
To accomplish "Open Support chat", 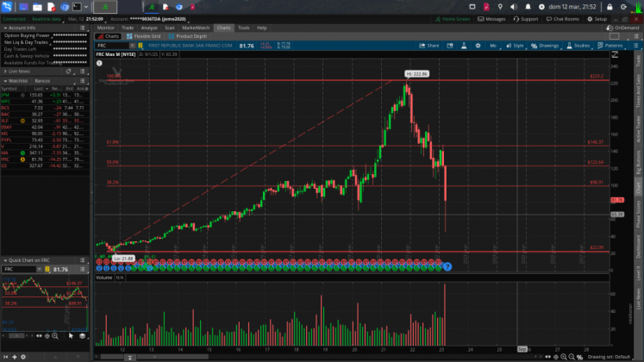I will coord(526,19).
